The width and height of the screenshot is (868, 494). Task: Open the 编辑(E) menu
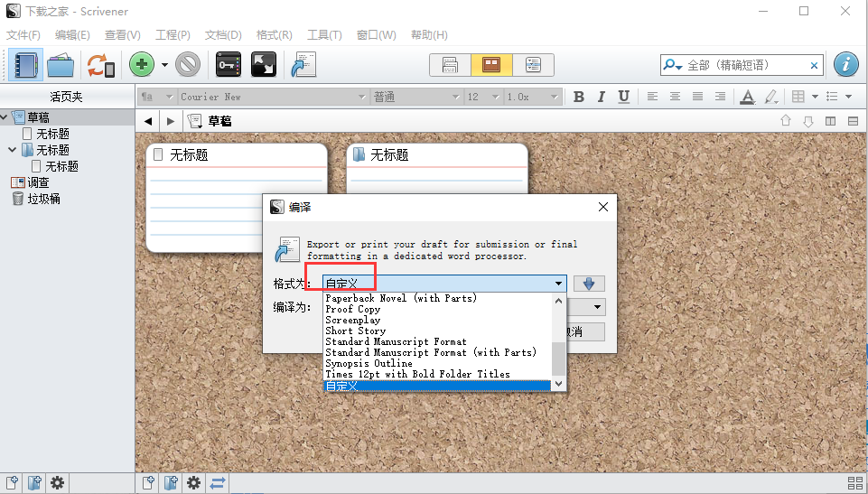tap(72, 35)
